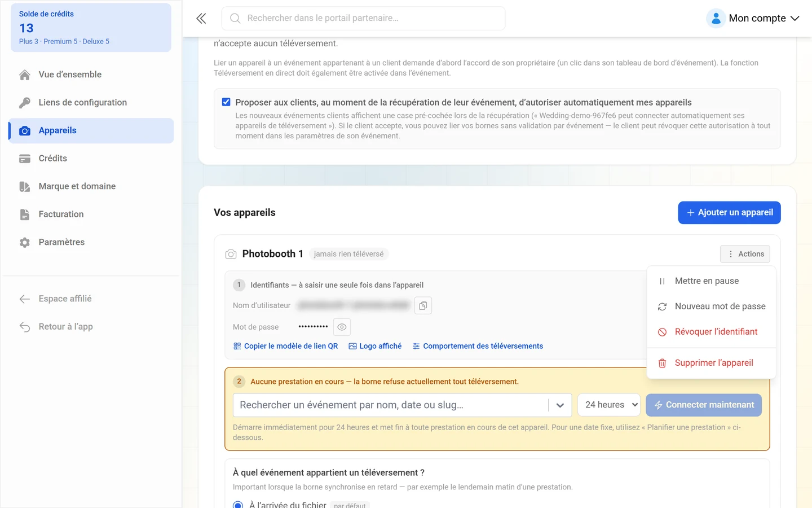Copy the username with the copy icon
The image size is (812, 508).
pyautogui.click(x=423, y=305)
